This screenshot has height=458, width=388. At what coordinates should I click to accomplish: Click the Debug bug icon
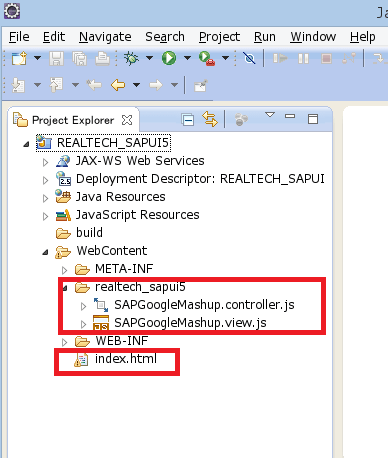click(x=131, y=58)
